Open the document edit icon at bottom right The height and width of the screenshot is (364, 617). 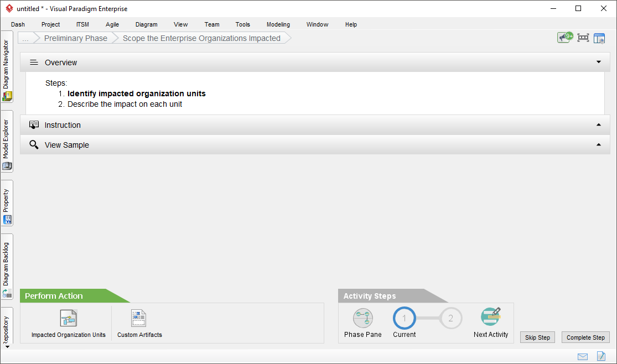600,357
